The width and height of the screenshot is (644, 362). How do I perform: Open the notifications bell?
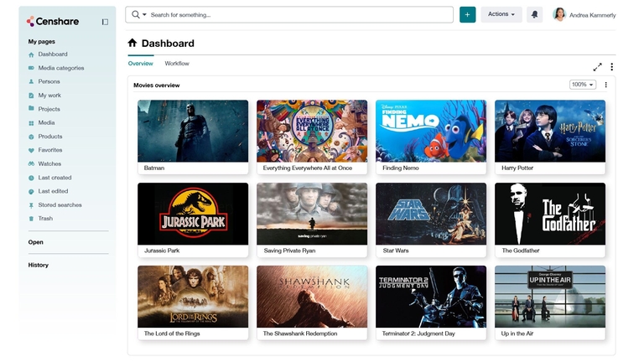point(534,15)
